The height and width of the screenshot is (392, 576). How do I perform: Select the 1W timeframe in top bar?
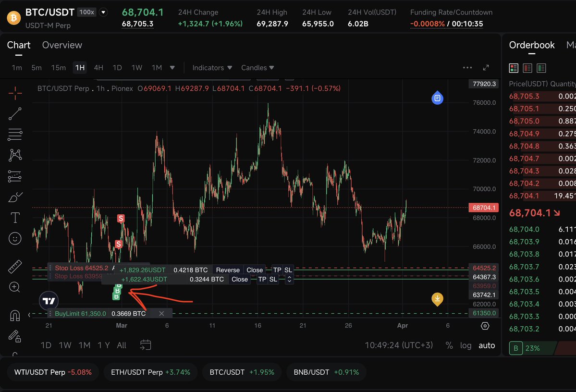pyautogui.click(x=136, y=68)
